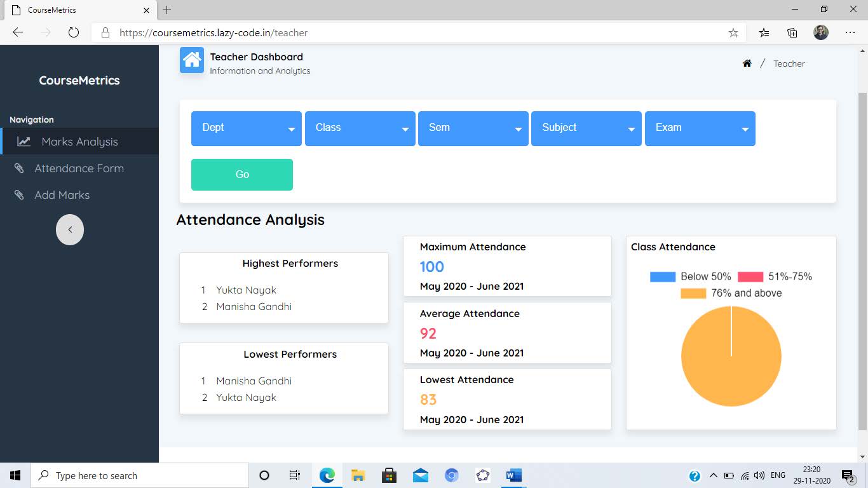Click the browser profile avatar icon

tap(821, 32)
